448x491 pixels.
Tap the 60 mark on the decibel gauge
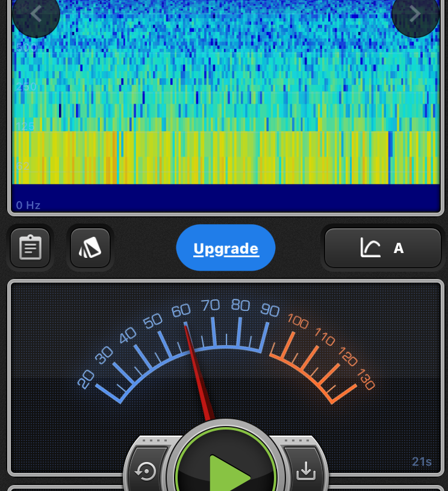point(181,311)
